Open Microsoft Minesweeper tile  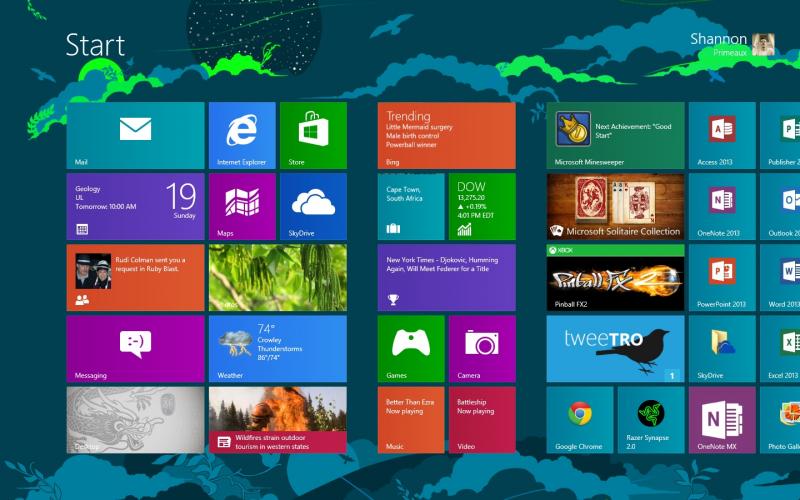tap(615, 135)
